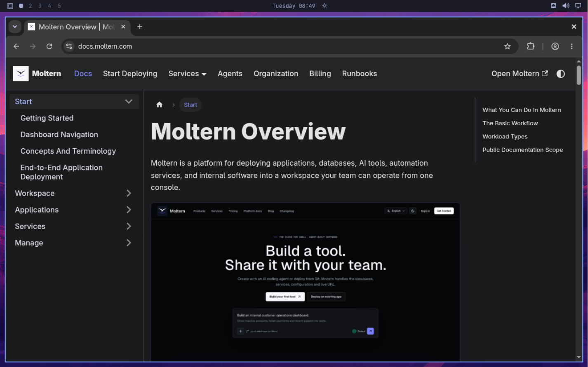
Task: Reload the page
Action: click(49, 46)
